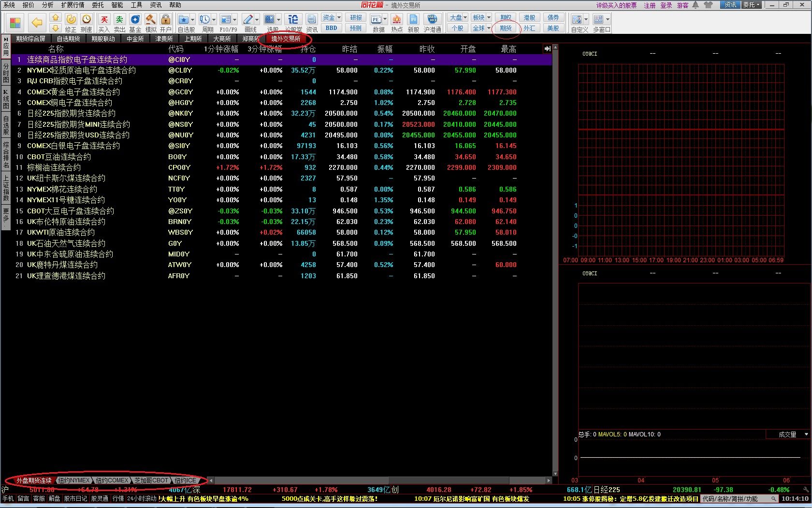
Task: Open the 新股 IPO icon
Action: click(x=414, y=19)
